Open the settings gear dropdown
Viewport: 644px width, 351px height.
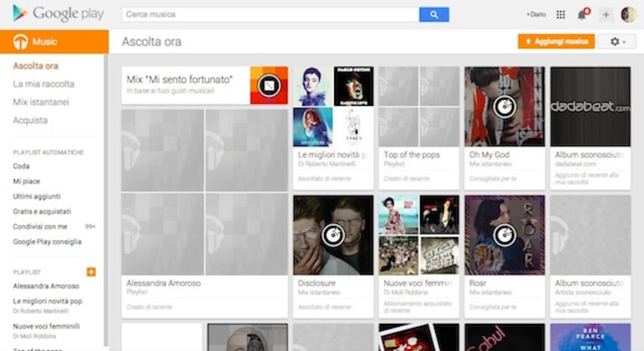pyautogui.click(x=617, y=41)
